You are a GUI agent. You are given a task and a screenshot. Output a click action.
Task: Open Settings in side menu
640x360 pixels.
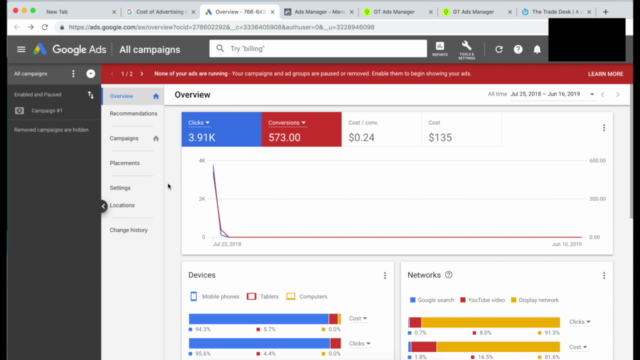[x=120, y=188]
